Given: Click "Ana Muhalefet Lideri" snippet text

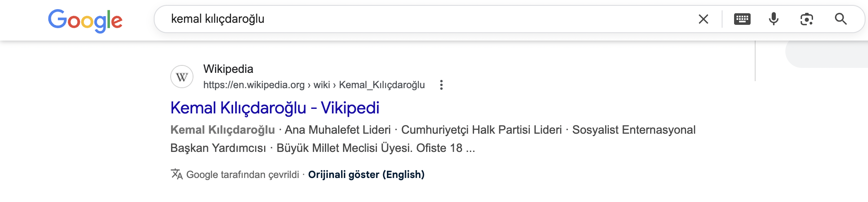Looking at the screenshot, I should coord(337,130).
